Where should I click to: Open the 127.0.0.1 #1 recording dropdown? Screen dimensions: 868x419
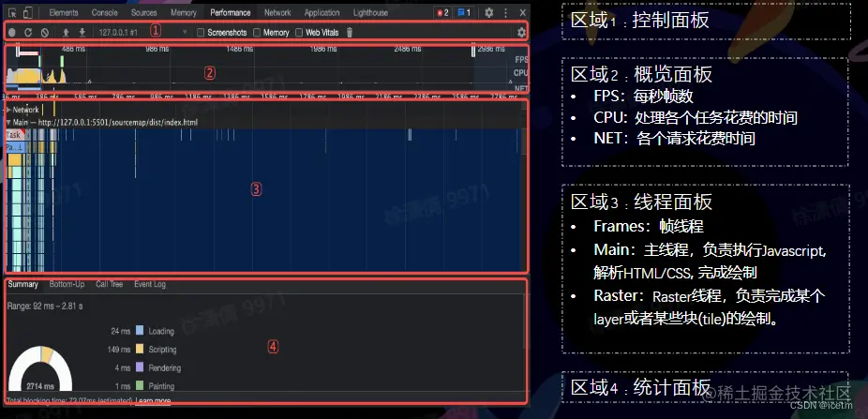142,33
